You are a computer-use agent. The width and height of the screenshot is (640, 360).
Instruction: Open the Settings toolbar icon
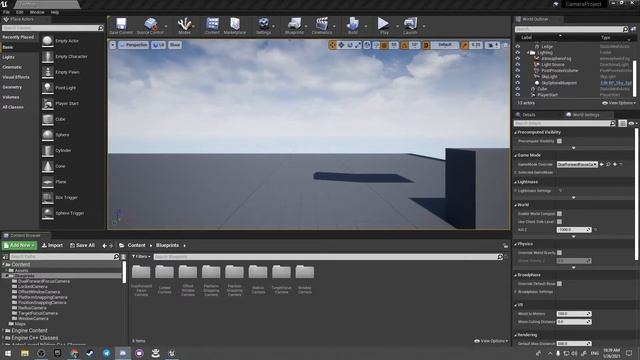point(264,25)
